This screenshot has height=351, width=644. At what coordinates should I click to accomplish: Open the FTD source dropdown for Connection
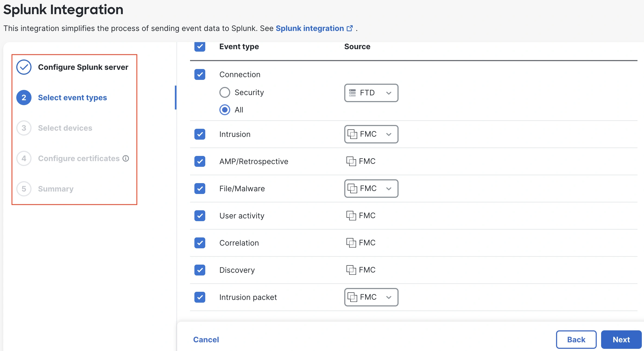click(x=371, y=93)
